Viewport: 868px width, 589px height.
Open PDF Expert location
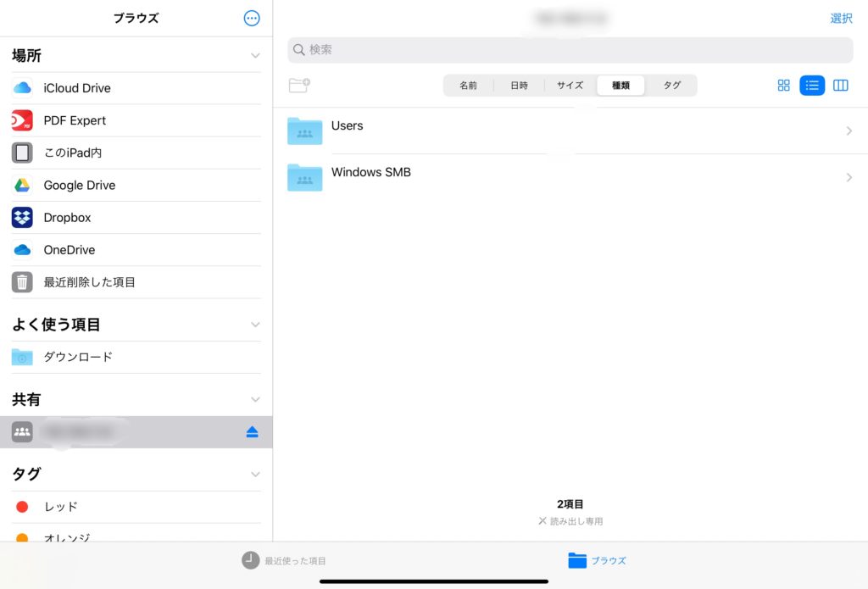[x=75, y=120]
